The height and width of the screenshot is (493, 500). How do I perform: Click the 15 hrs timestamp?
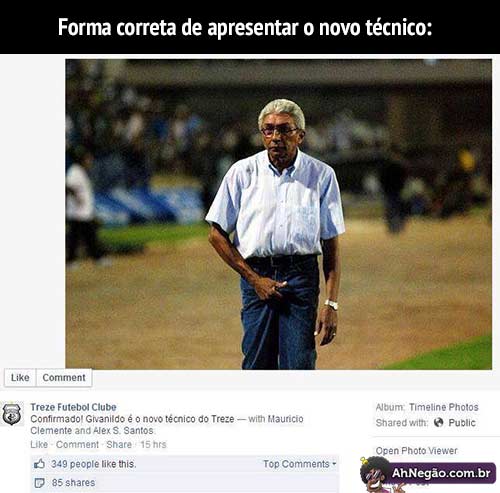(x=153, y=444)
